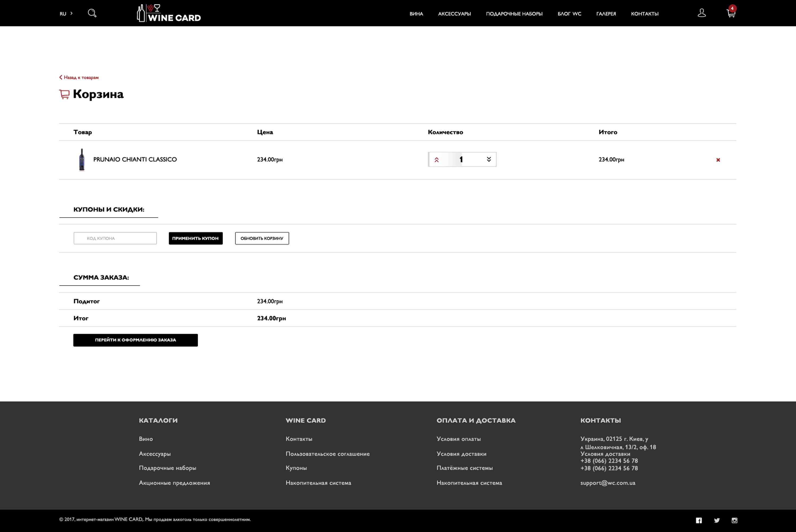
Task: Click the Подитог row label
Action: click(x=86, y=301)
